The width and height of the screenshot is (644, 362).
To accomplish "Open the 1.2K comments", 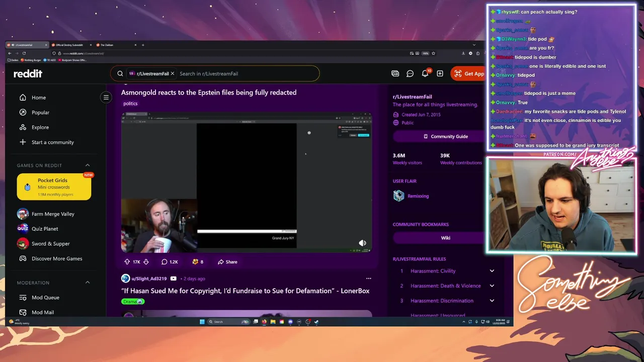I will 170,262.
